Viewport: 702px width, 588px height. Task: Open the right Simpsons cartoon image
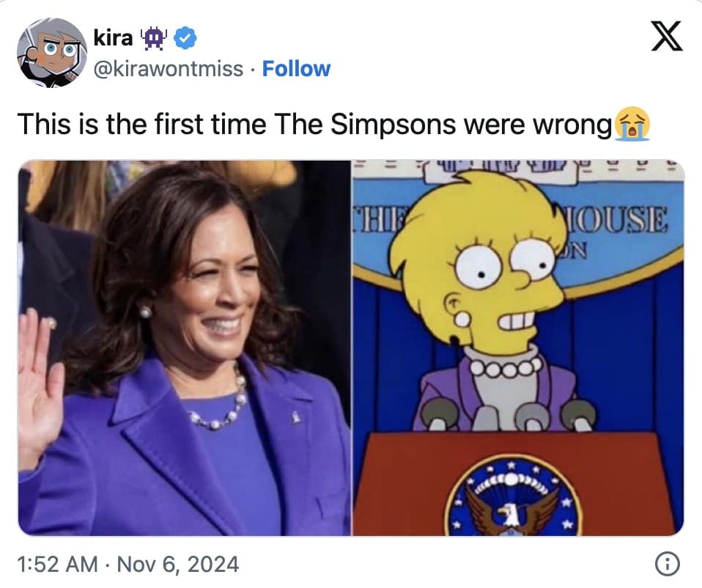click(519, 348)
